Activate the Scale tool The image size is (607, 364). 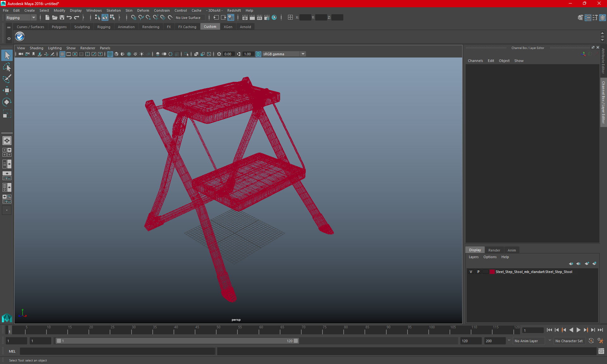pos(7,113)
